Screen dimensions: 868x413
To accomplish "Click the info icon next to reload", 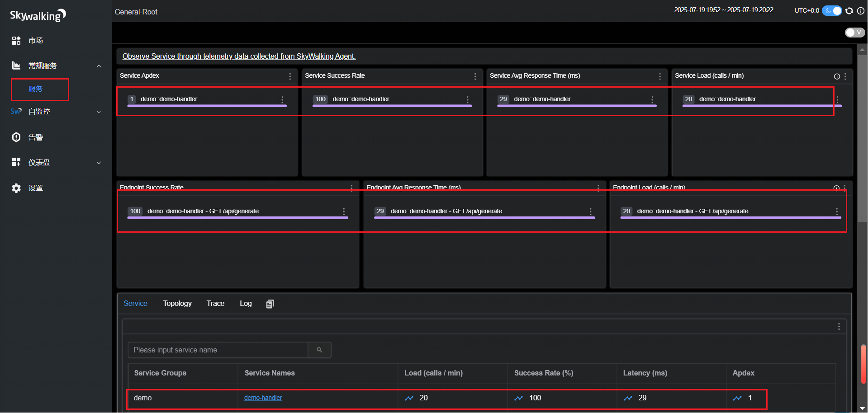I will click(860, 11).
